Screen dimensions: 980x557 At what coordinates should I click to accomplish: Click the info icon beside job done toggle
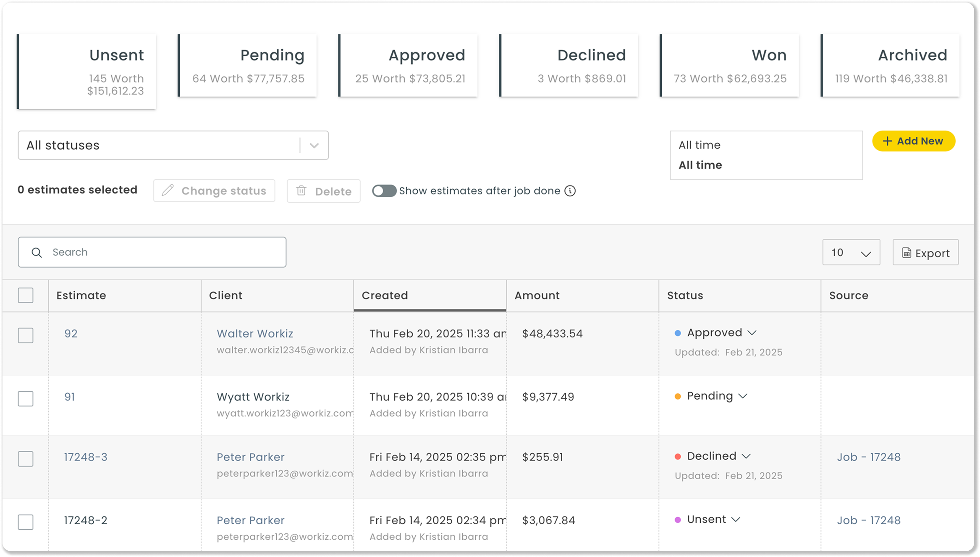pyautogui.click(x=570, y=191)
